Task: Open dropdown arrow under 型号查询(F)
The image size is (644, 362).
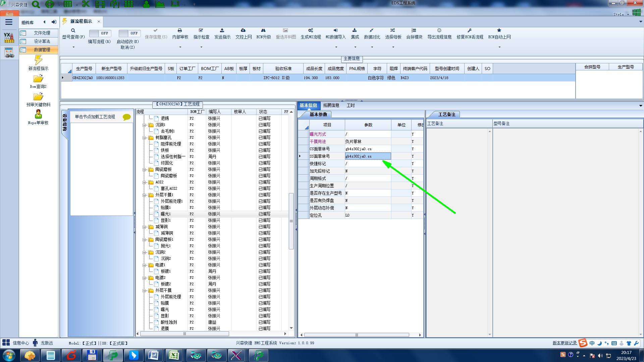Action: pyautogui.click(x=73, y=47)
